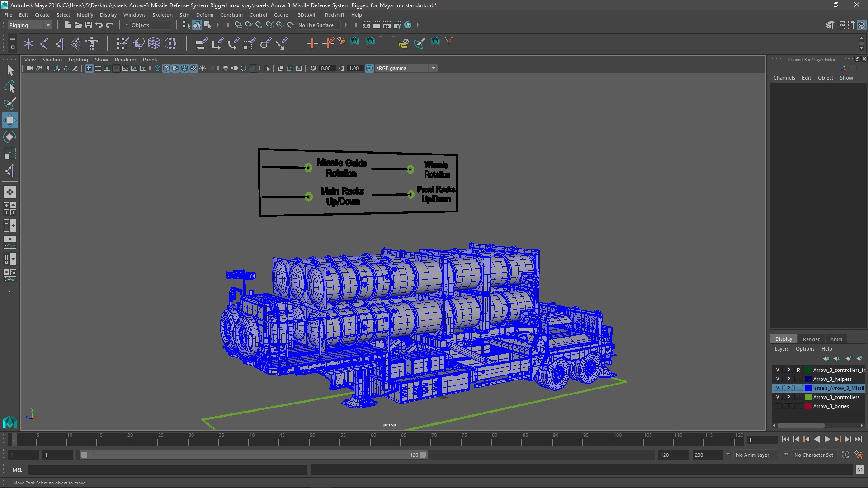
Task: Create new layer from selected objects icon
Action: 859,358
